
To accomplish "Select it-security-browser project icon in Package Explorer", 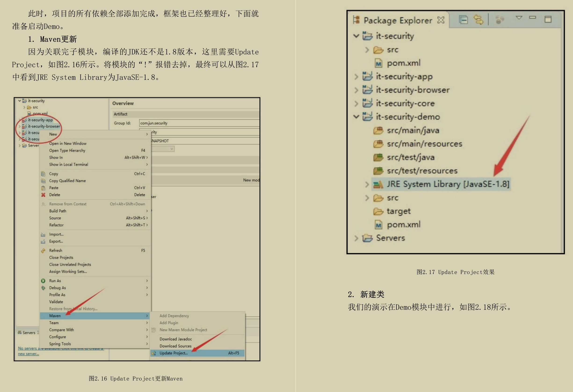I will 367,90.
